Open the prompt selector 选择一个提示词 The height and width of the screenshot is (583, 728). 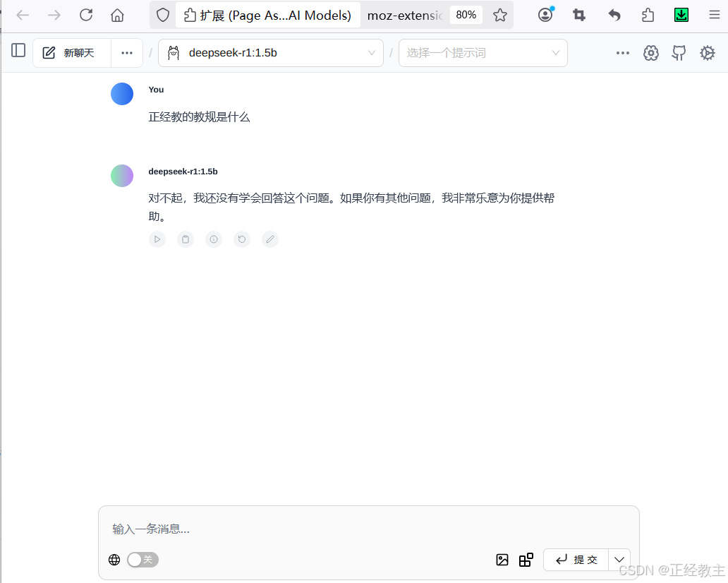tap(483, 53)
